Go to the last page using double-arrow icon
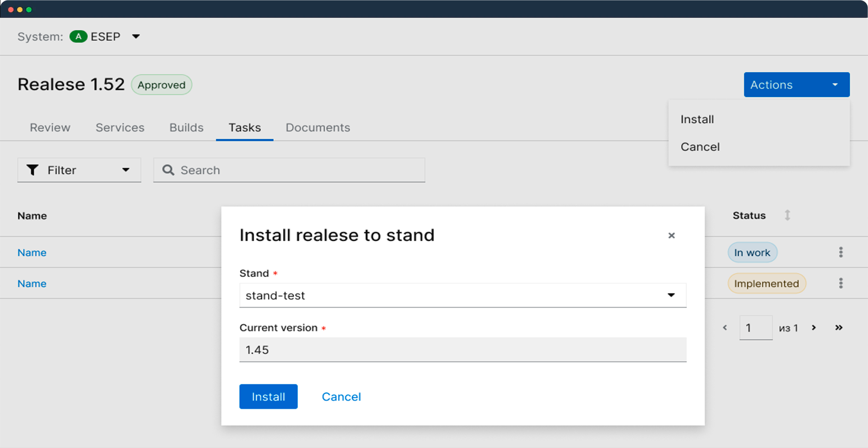The width and height of the screenshot is (868, 448). 838,328
